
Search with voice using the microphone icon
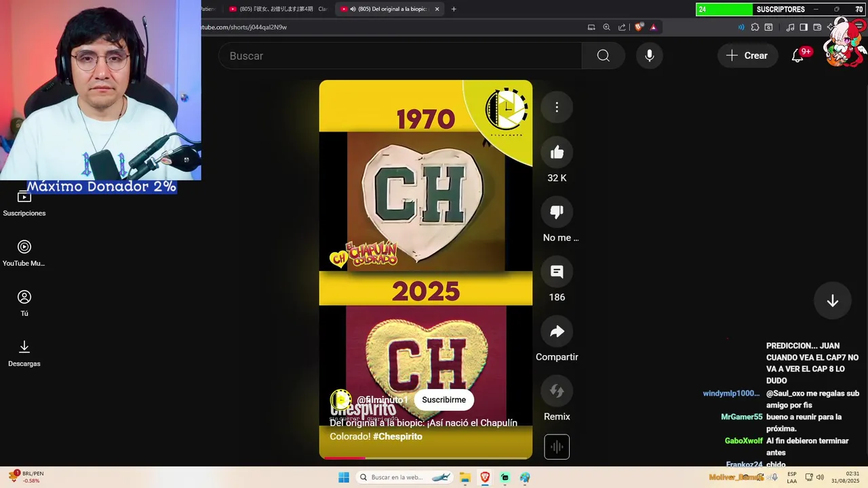(x=649, y=56)
